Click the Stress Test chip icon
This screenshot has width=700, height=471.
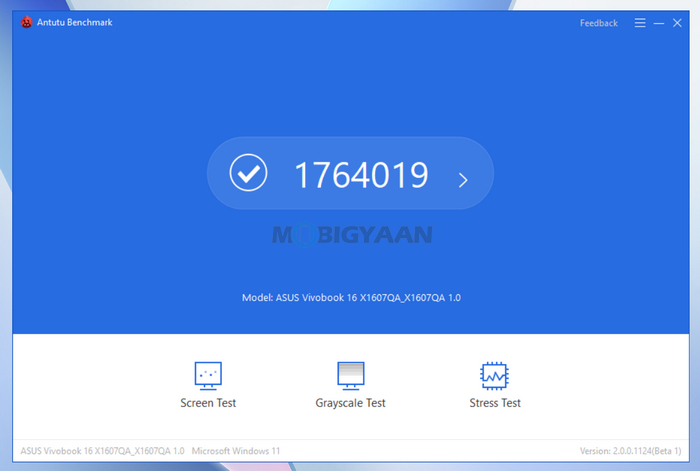pos(494,375)
